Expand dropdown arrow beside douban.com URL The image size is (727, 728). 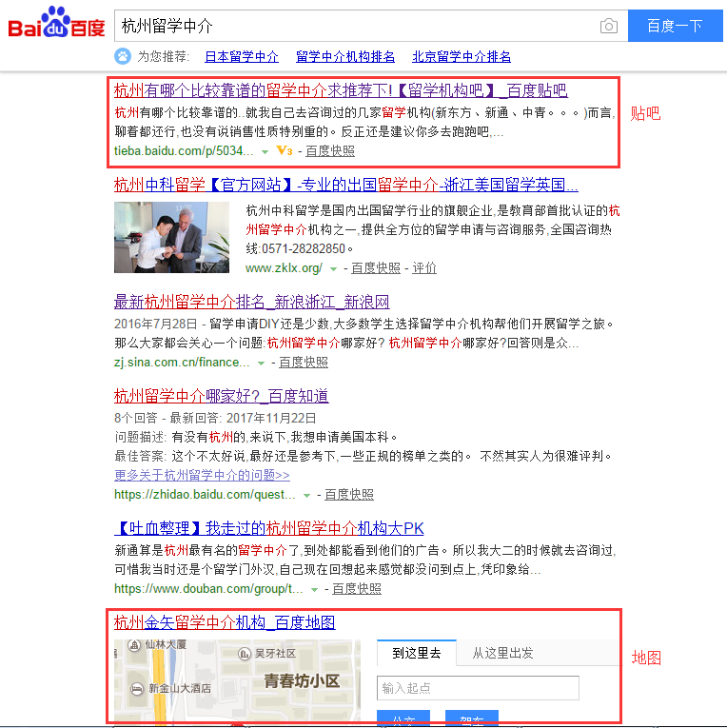pyautogui.click(x=314, y=590)
